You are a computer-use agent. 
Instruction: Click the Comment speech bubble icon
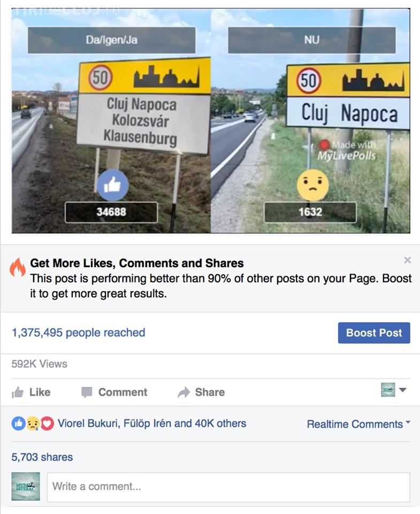tap(87, 392)
